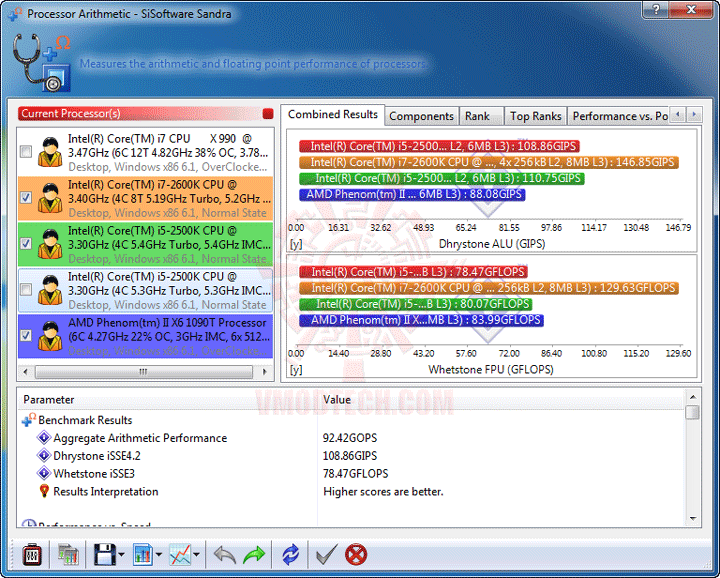The height and width of the screenshot is (578, 720).
Task: Click results panel scroll down arrow
Action: click(x=692, y=519)
